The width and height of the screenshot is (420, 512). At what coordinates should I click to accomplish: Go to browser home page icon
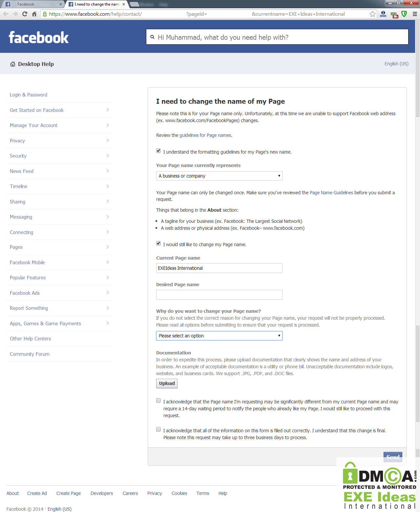34,14
